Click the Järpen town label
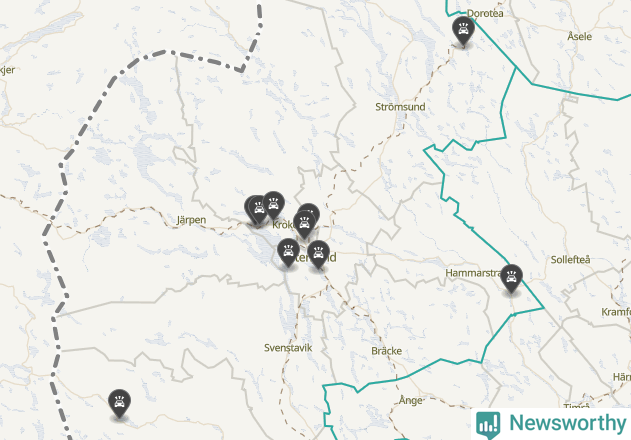Viewport: 631px width, 440px height. click(x=192, y=220)
